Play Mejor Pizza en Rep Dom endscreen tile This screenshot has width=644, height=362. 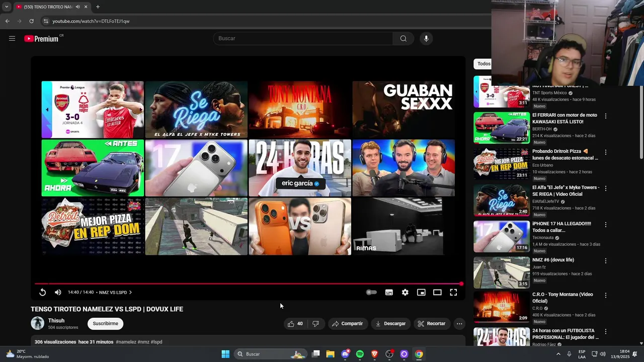pyautogui.click(x=93, y=226)
